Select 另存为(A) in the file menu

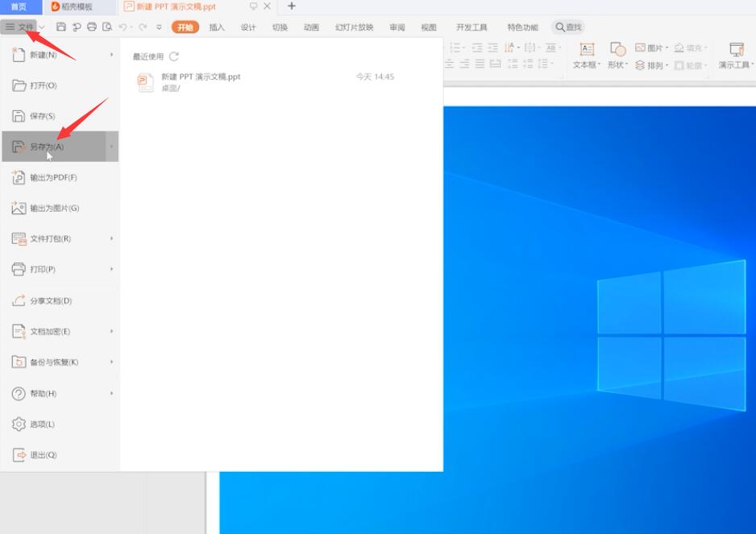point(60,147)
